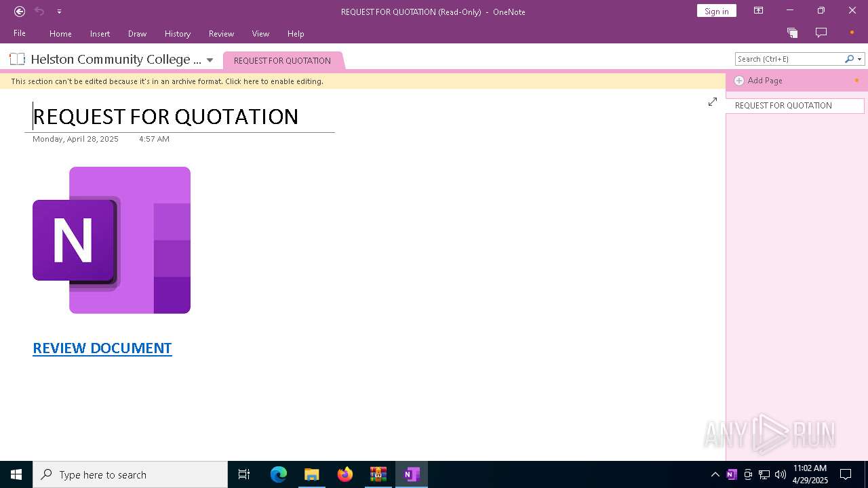Launch Microsoft Edge from the taskbar
This screenshot has height=488, width=868.
point(279,474)
